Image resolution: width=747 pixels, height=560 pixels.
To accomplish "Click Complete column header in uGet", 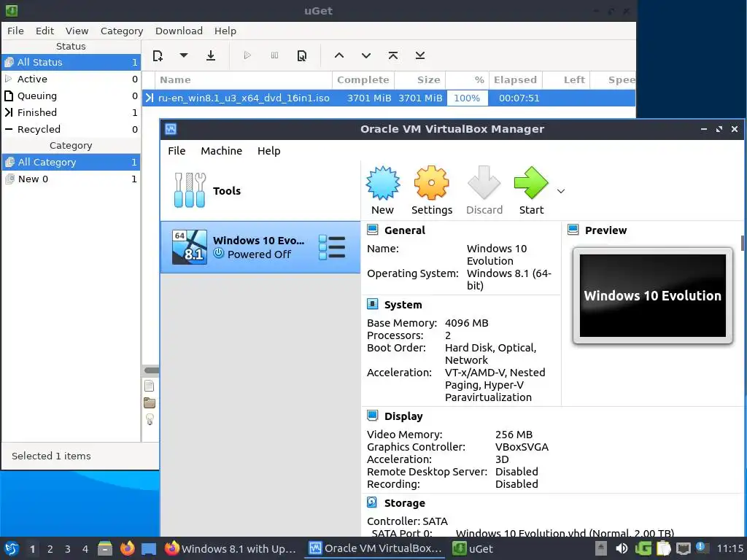I will tap(363, 80).
